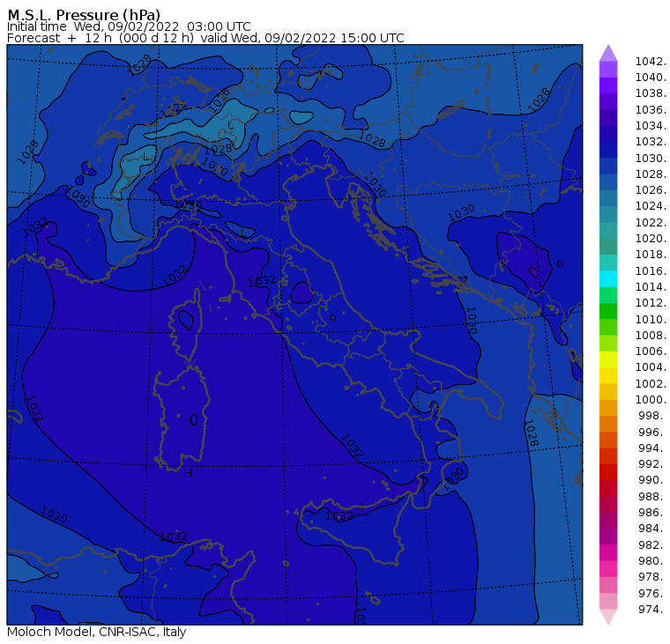Pick the red band between 990 and 992

tap(608, 472)
